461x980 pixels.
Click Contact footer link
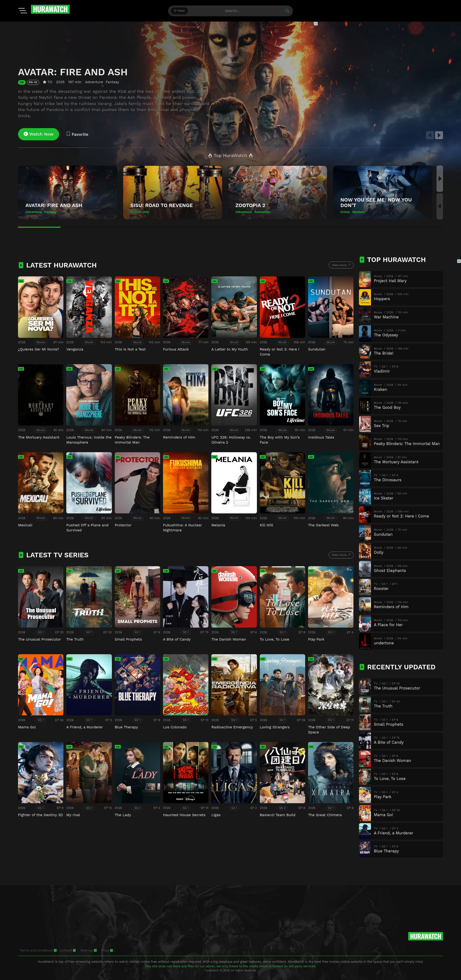[67, 950]
